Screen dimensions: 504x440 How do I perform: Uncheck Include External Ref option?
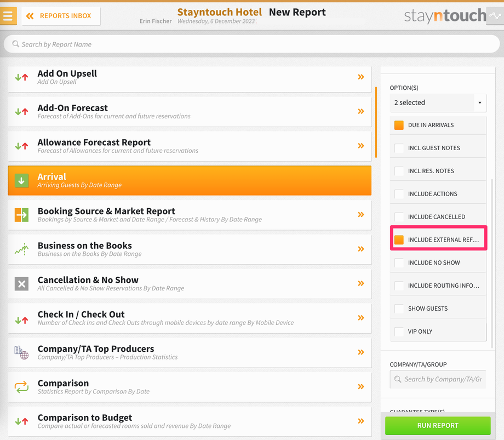(x=399, y=239)
